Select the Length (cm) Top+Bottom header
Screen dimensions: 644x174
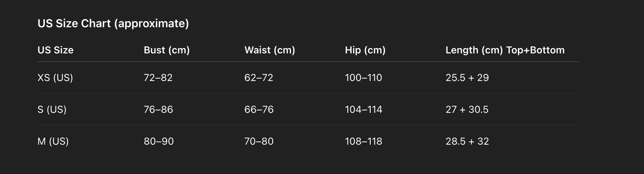pos(505,50)
